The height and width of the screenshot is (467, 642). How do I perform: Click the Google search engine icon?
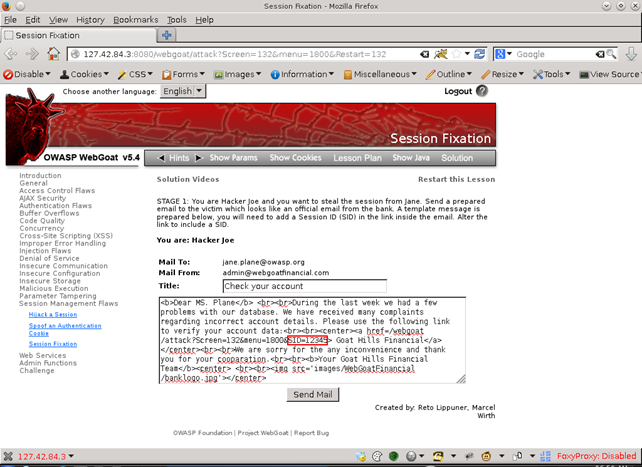[501, 54]
